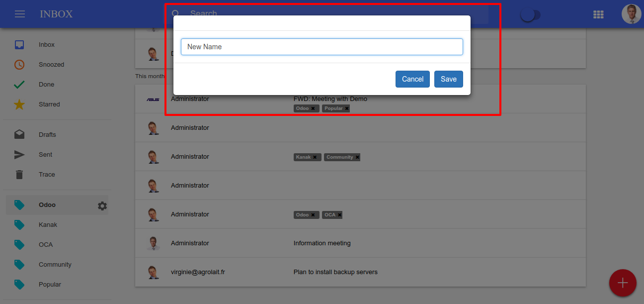Remove Popular tag from FWD: Meeting message
Image resolution: width=644 pixels, height=304 pixels.
click(347, 108)
